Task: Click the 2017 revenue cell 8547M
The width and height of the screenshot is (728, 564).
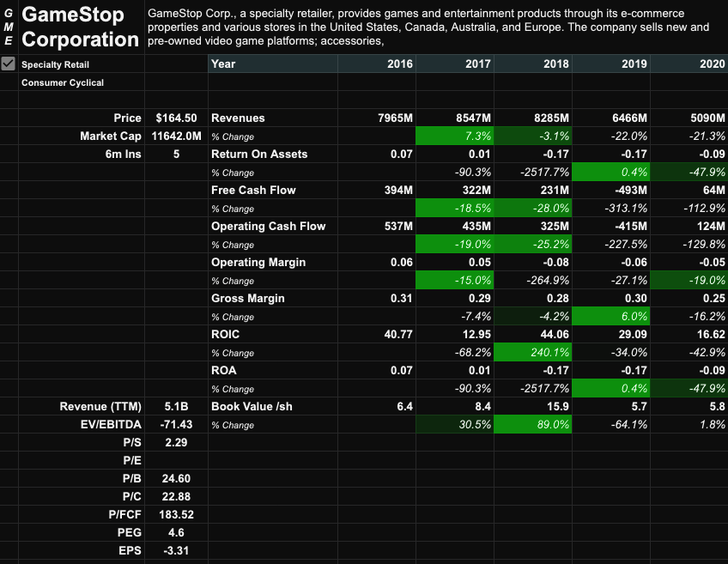Action: click(x=454, y=118)
